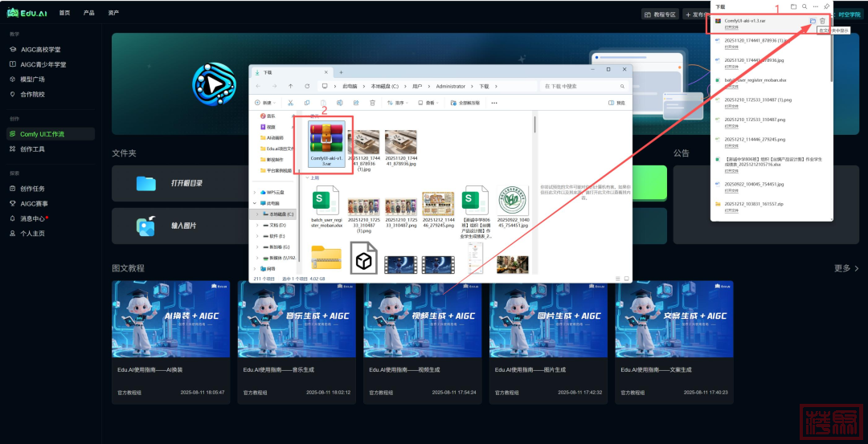Click the search icon in the downloads panel
Viewport: 868px width, 444px height.
[805, 6]
